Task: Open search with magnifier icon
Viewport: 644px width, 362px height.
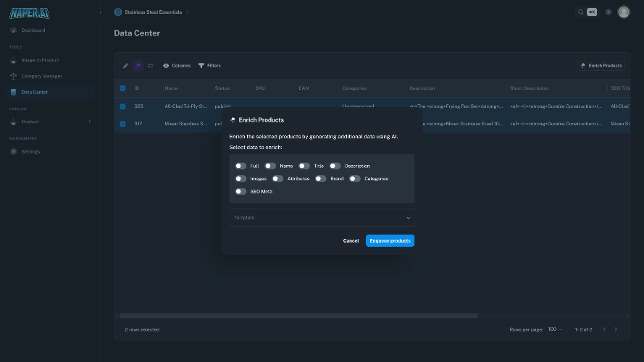Action: coord(581,12)
